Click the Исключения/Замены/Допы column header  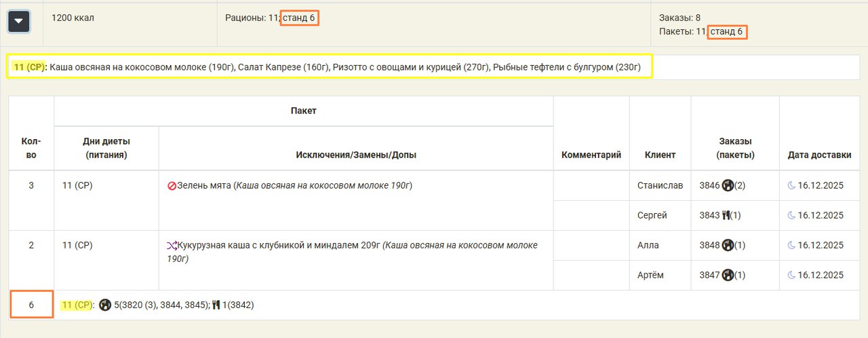click(356, 155)
